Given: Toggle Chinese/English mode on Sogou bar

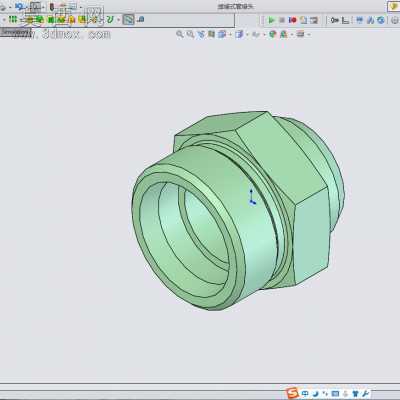Looking at the screenshot, I should pyautogui.click(x=305, y=393).
